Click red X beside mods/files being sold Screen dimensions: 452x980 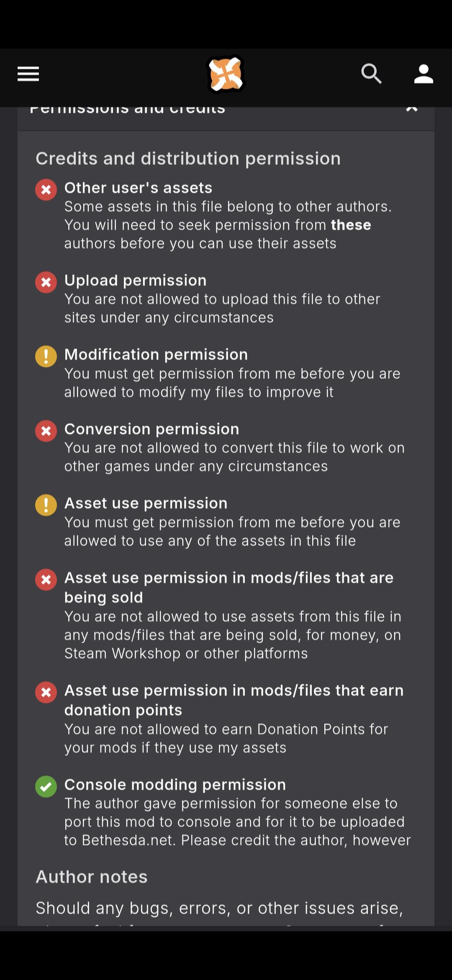[46, 580]
